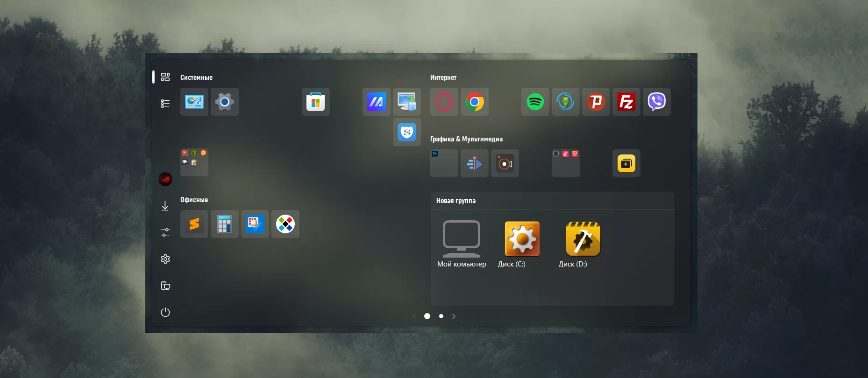Go to previous page with left chevron

pyautogui.click(x=414, y=316)
